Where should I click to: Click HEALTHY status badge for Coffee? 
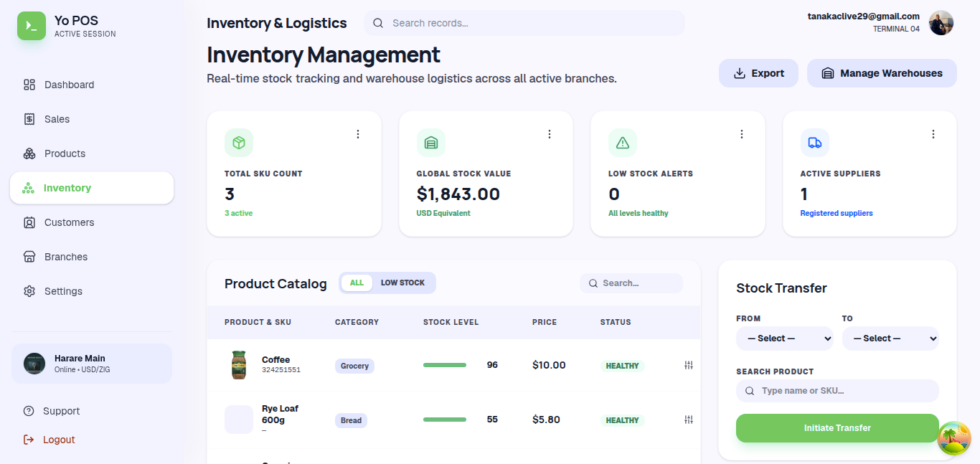[x=622, y=366]
